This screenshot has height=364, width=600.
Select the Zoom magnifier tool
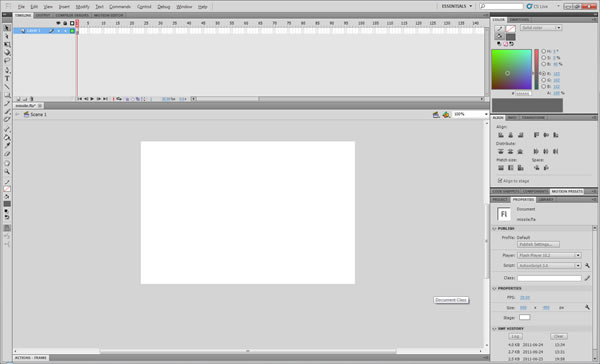[7, 172]
